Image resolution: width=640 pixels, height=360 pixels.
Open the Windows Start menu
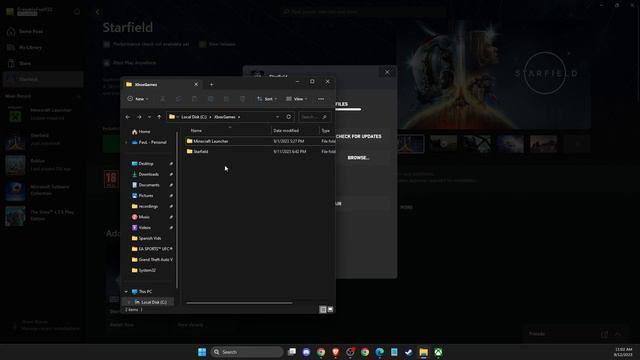point(202,352)
